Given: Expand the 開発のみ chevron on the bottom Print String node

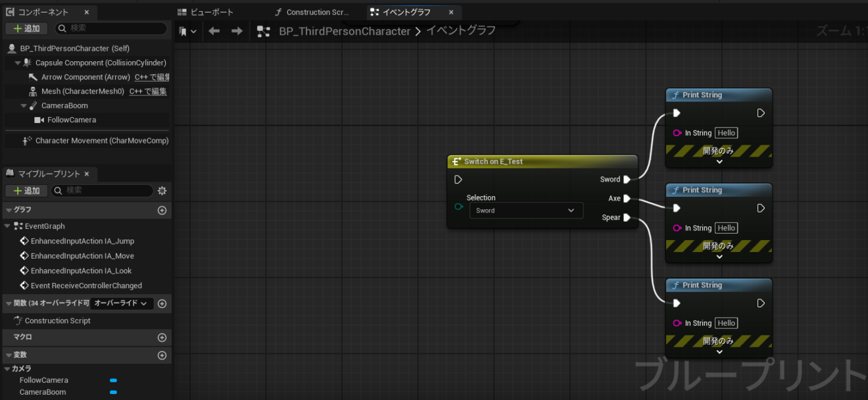Looking at the screenshot, I should coord(718,351).
